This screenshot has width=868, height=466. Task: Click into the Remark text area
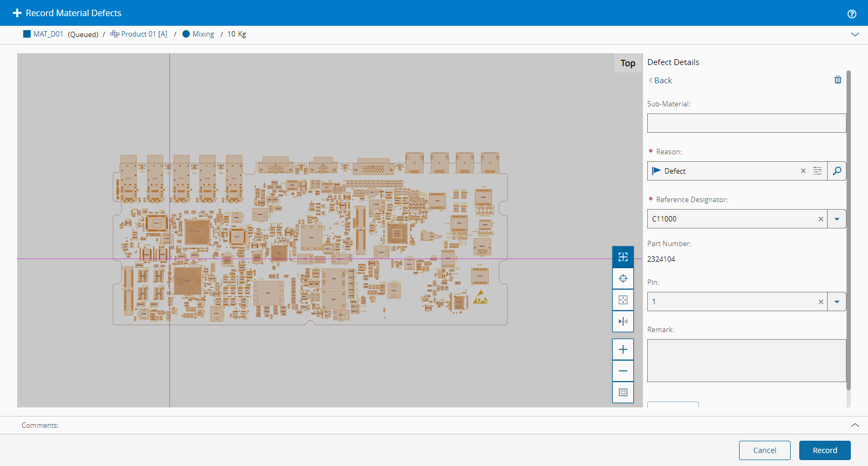(x=746, y=360)
